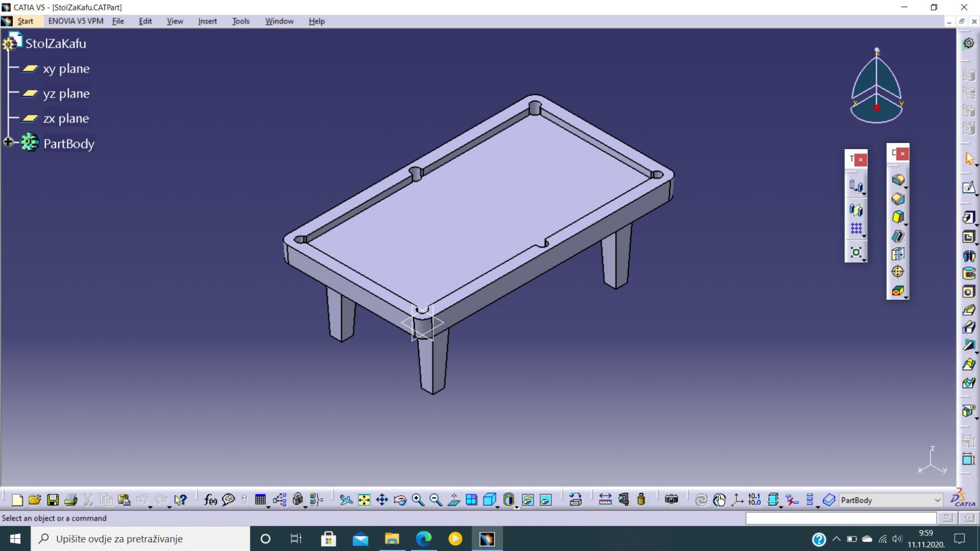Open the PartBody body selector dropdown
The height and width of the screenshot is (551, 980).
tap(937, 500)
